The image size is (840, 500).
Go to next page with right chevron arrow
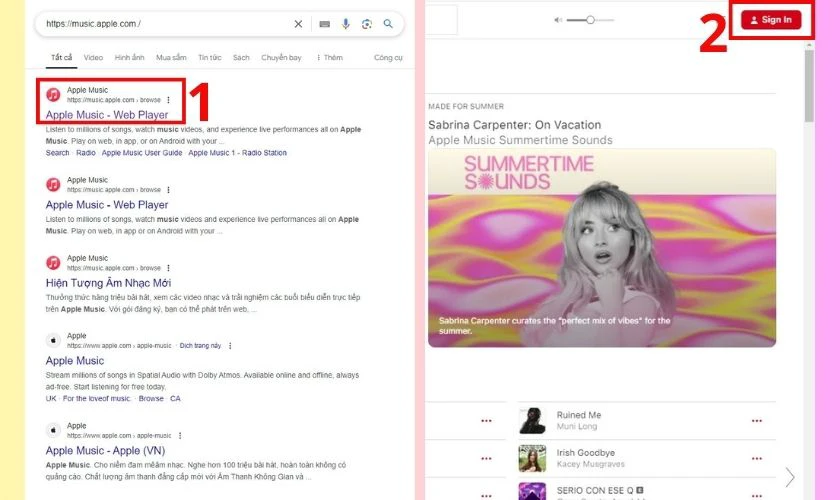[x=790, y=477]
